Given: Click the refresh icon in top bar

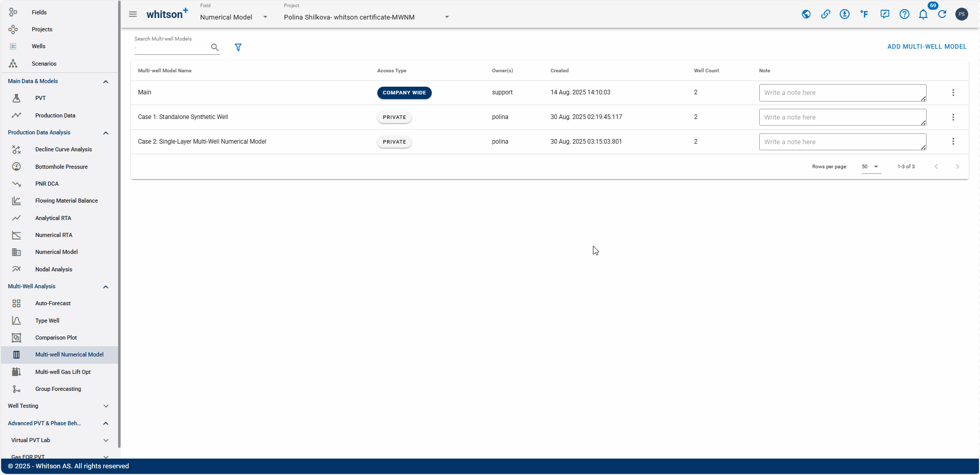Looking at the screenshot, I should point(943,14).
